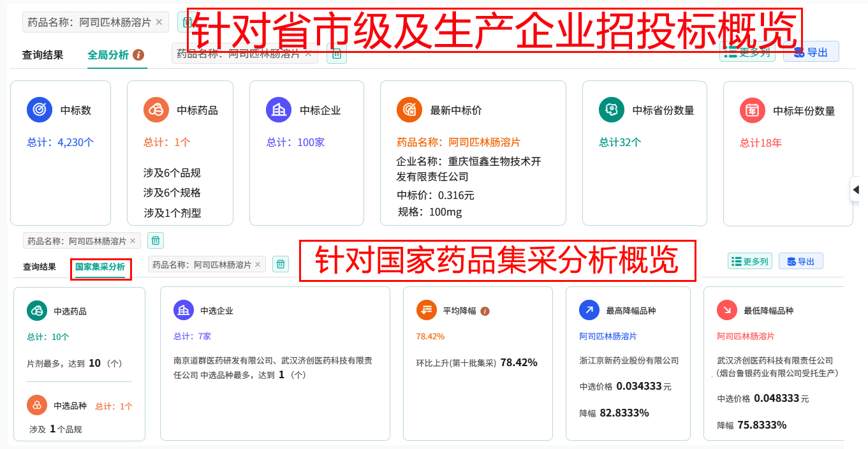Click the 中选药品 green pill icon
This screenshot has width=868, height=449.
pyautogui.click(x=37, y=311)
